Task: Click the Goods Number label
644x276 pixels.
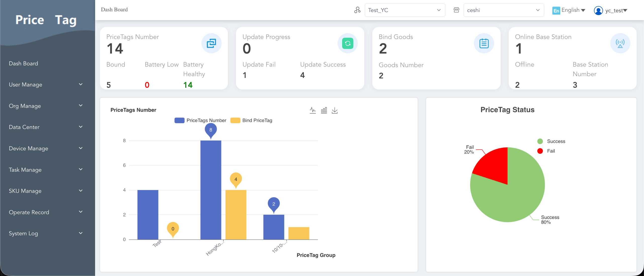Action: pos(401,65)
